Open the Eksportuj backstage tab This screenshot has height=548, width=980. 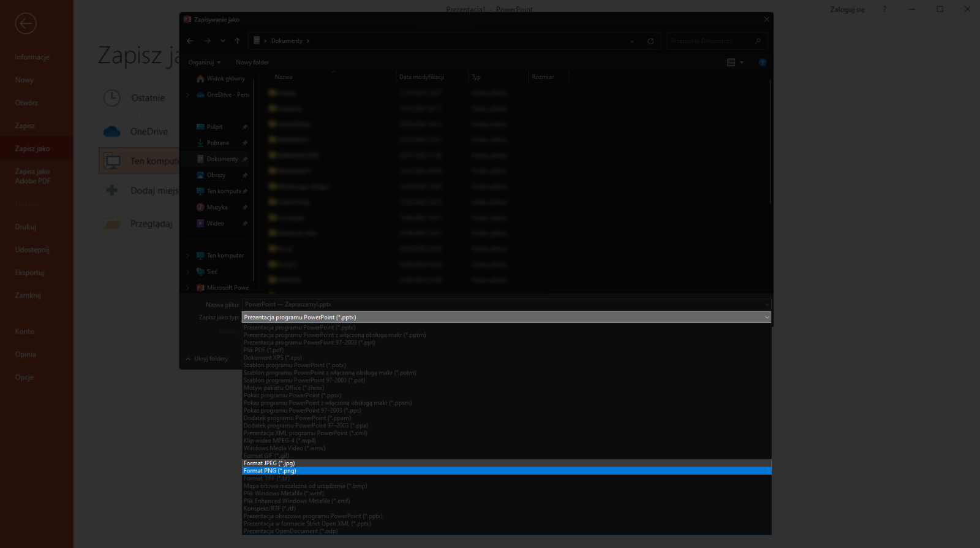point(30,272)
